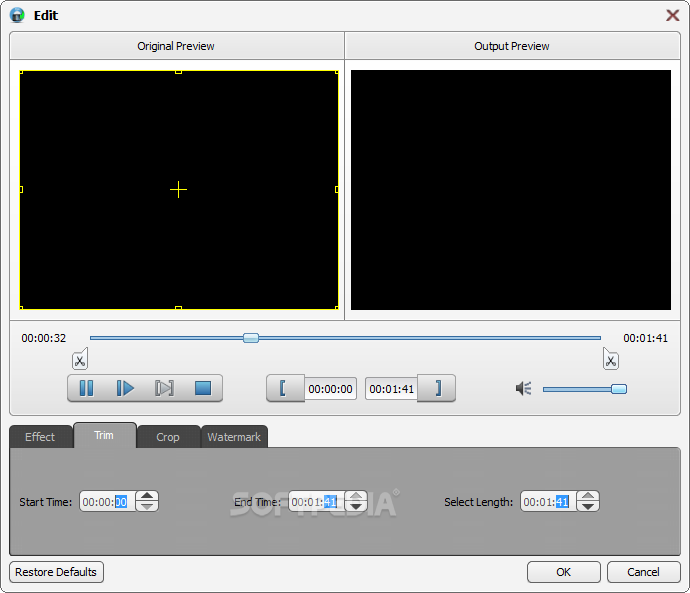This screenshot has width=690, height=593.
Task: Set trim start with left bracket button
Action: coord(285,388)
